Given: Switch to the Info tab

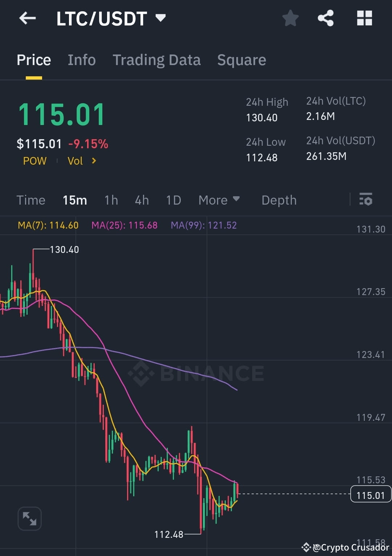Looking at the screenshot, I should tap(81, 60).
